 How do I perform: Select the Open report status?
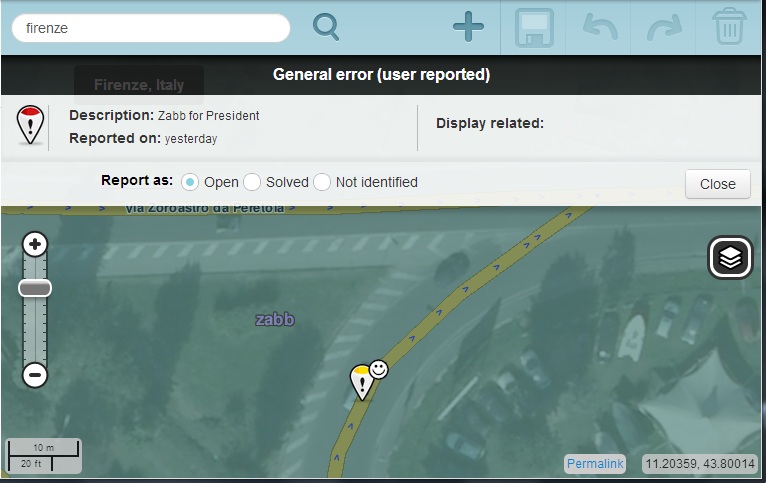pos(190,182)
